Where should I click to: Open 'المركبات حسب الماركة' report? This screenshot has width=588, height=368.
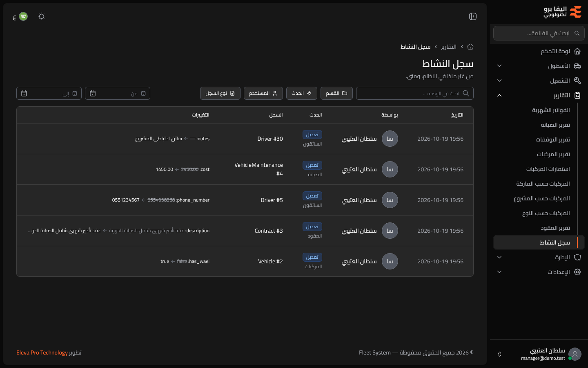pos(543,184)
